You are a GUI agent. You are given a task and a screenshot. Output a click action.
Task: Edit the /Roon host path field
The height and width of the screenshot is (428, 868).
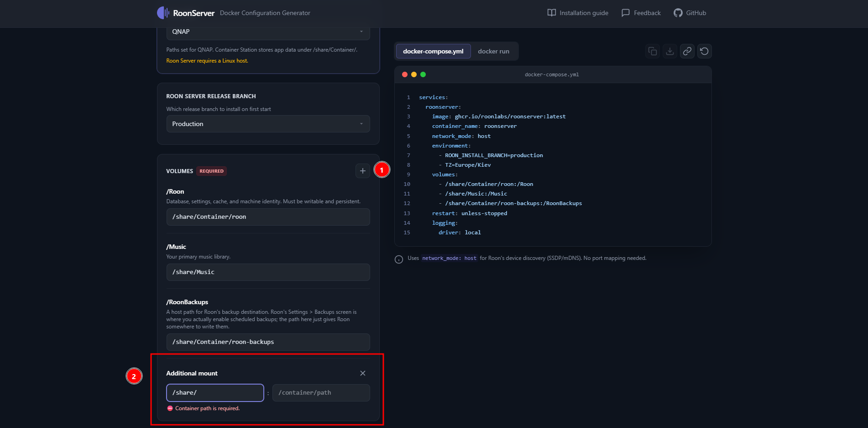click(x=268, y=217)
